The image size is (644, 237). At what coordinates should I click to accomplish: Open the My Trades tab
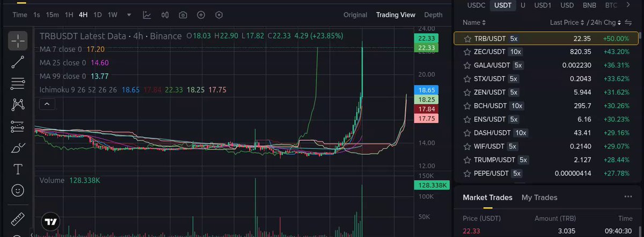click(539, 198)
